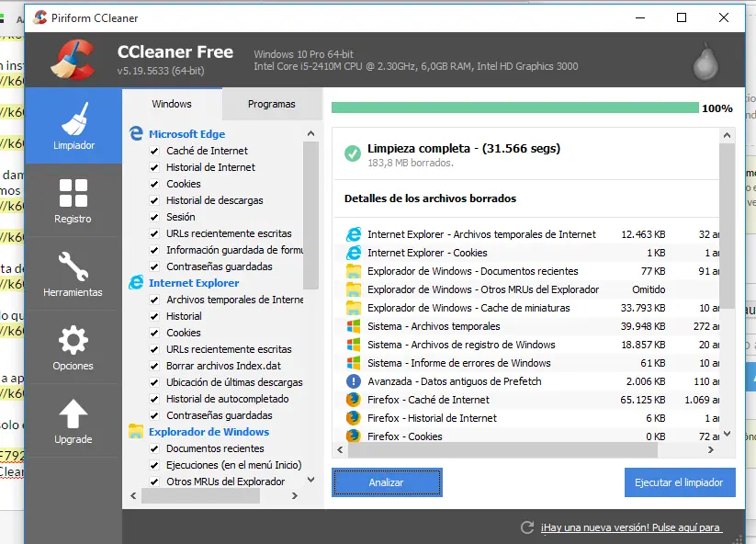Image resolution: width=756 pixels, height=544 pixels.
Task: Switch to the Windows tab
Action: point(172,104)
